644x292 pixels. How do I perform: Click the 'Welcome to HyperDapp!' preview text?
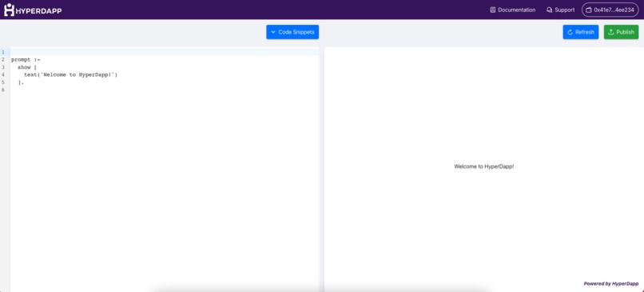(484, 166)
